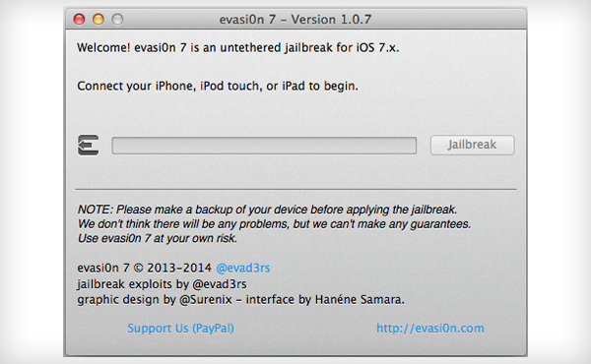Click the interface by Hanéne Samara credit
The image size is (591, 364).
[x=325, y=300]
